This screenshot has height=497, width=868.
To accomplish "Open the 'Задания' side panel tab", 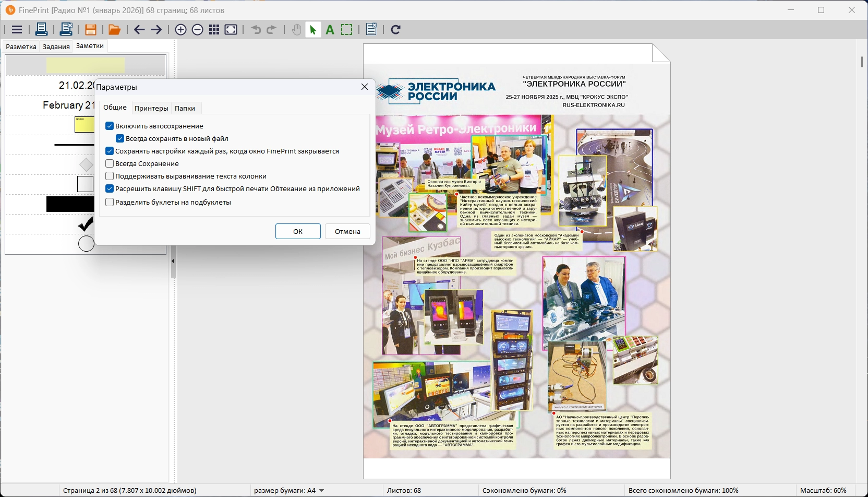I will click(56, 46).
